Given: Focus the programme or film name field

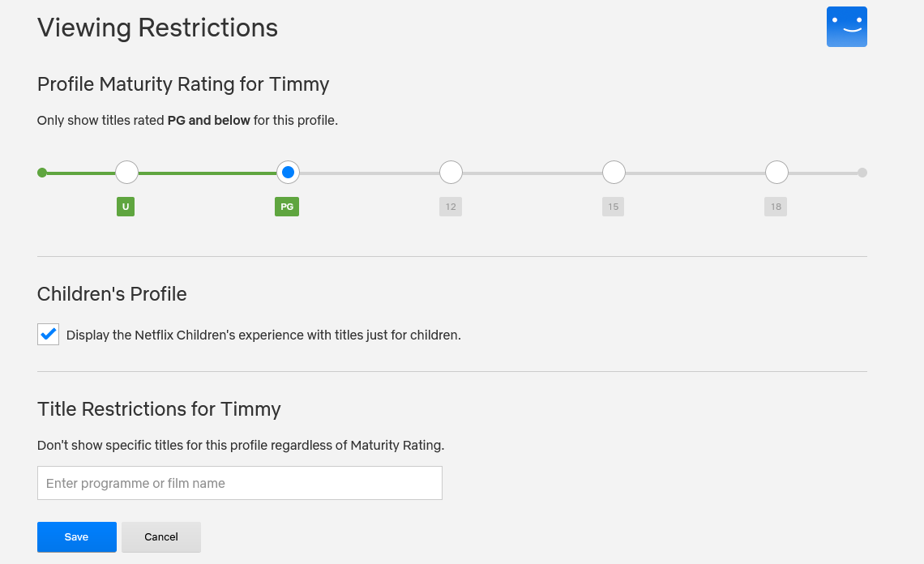Looking at the screenshot, I should pyautogui.click(x=240, y=483).
